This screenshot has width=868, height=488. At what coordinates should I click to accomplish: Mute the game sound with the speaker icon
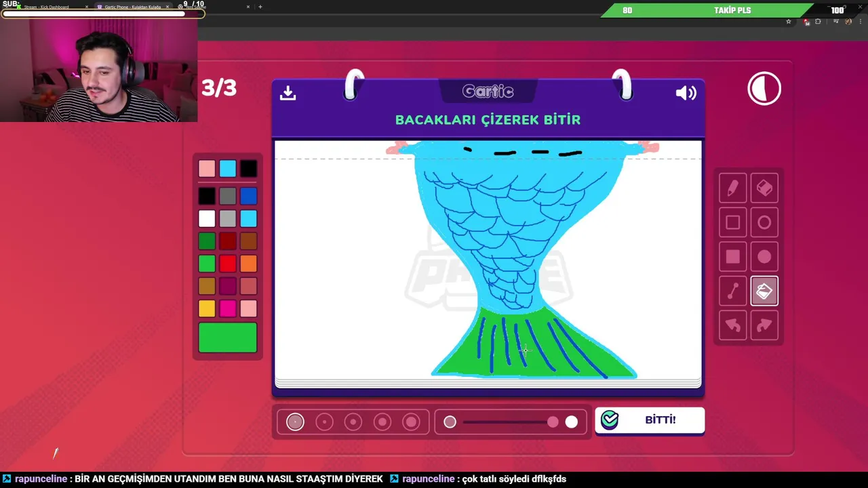tap(686, 93)
